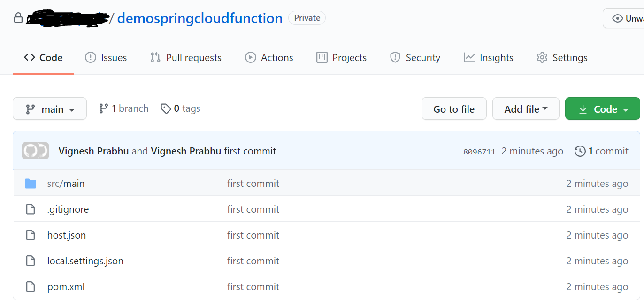The image size is (644, 308).
Task: Open the demospringcloudfunction repository link
Action: tap(200, 18)
